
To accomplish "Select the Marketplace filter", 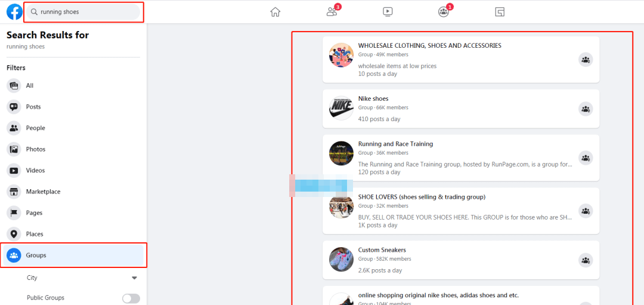I will (x=73, y=192).
